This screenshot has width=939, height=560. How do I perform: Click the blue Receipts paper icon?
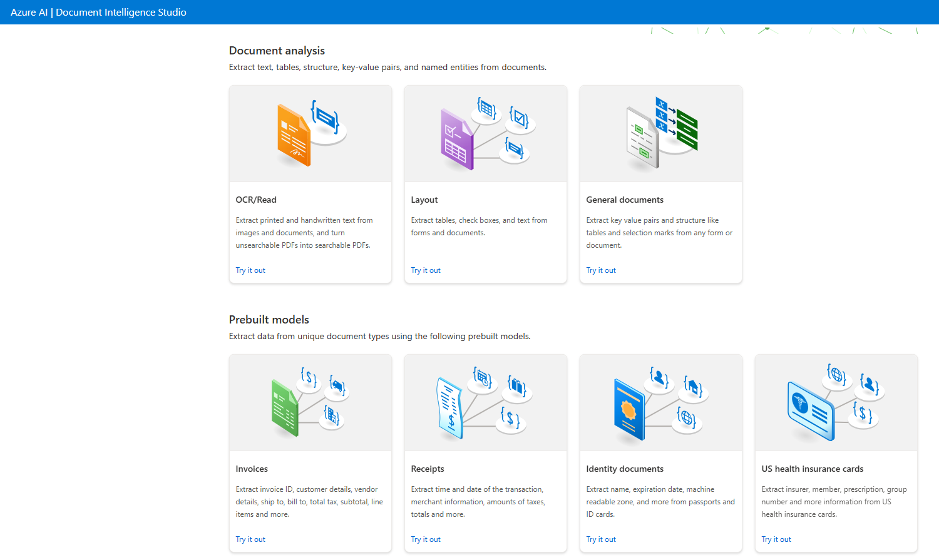click(449, 407)
